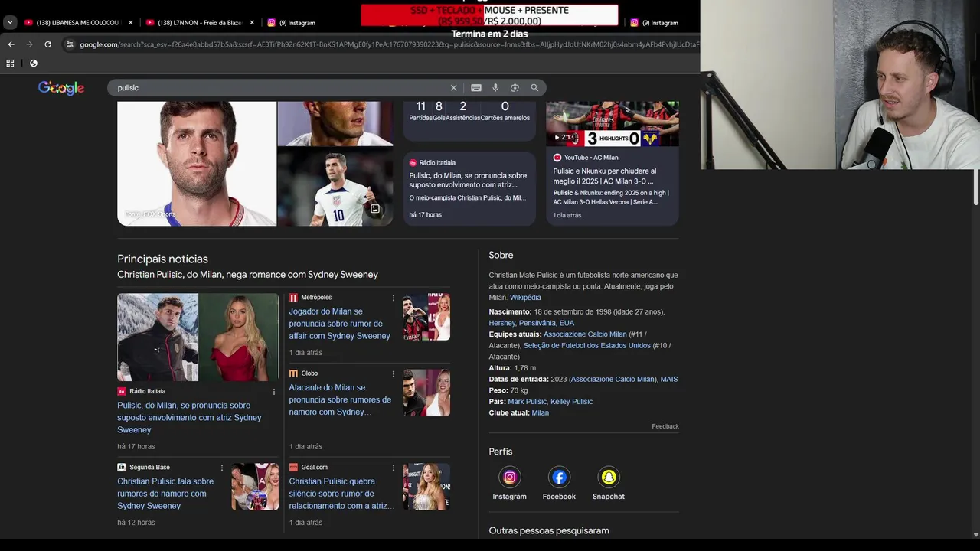980x551 pixels.
Task: Click the page vertical scrollbar thumb
Action: tap(975, 187)
